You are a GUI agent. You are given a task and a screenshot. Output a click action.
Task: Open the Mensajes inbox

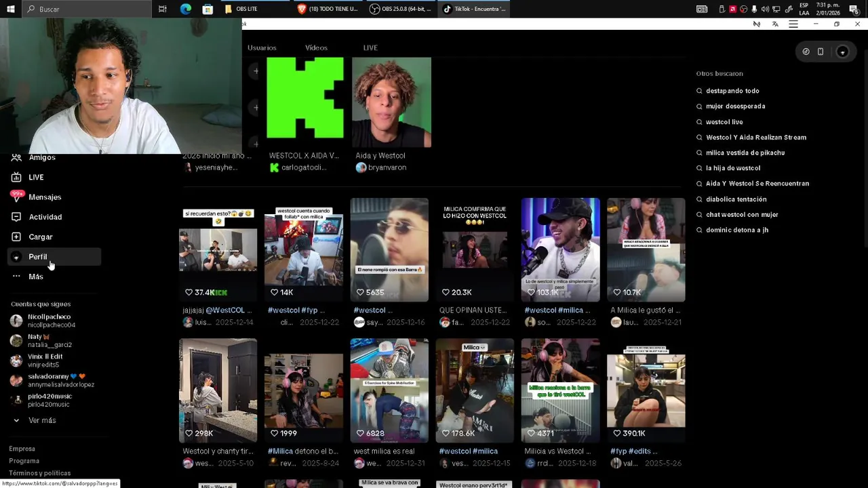45,197
